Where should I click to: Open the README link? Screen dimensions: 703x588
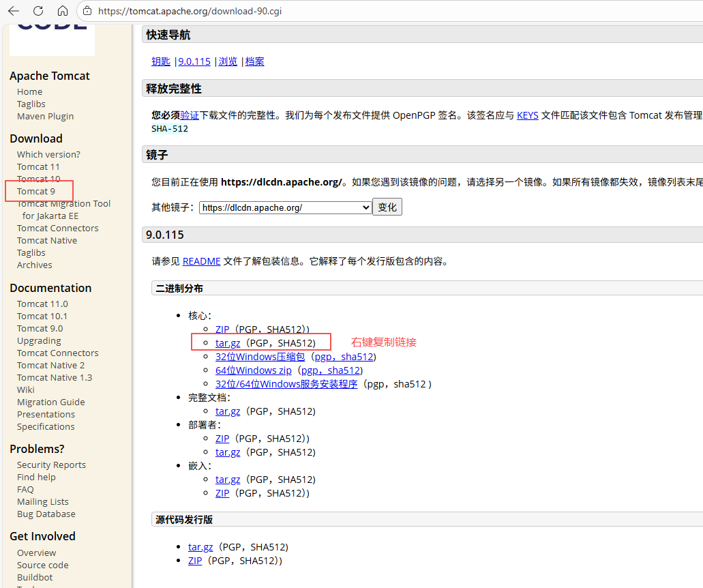point(202,261)
